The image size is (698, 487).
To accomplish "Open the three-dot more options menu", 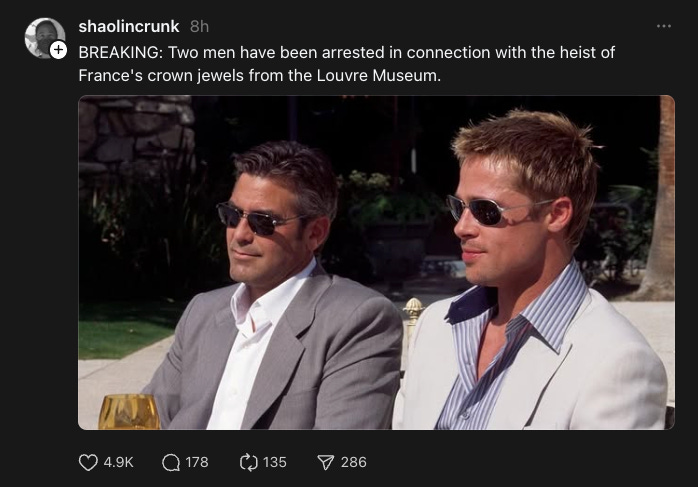I will coord(664,26).
